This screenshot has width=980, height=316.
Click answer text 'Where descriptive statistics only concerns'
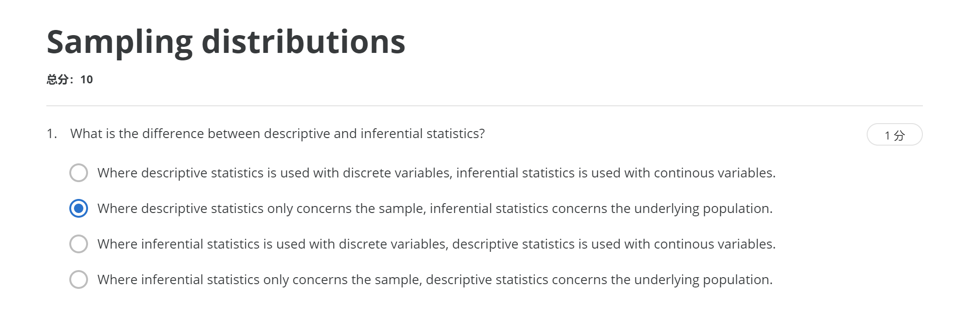point(435,208)
